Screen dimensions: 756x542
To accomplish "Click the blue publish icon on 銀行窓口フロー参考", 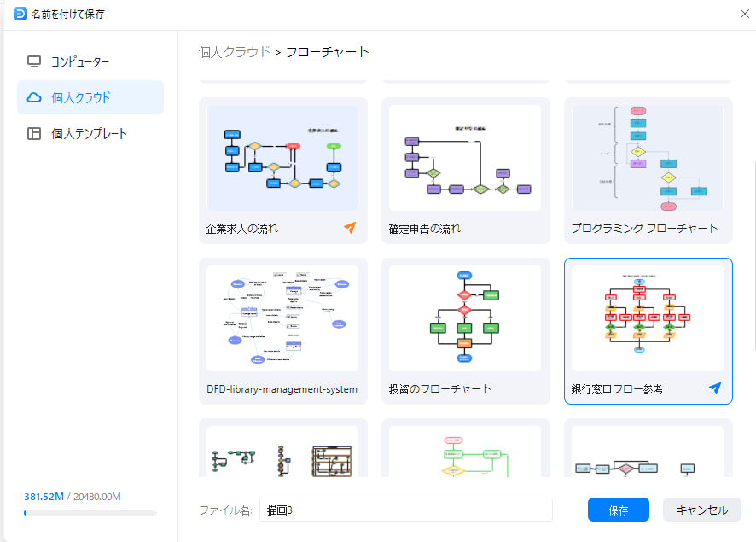I will tap(715, 388).
